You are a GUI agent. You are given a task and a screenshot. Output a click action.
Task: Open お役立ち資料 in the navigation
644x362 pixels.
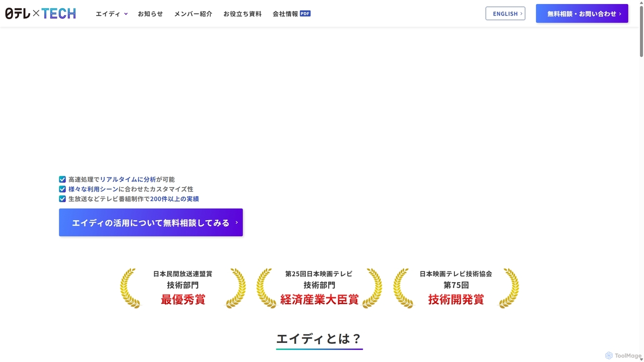pos(243,14)
